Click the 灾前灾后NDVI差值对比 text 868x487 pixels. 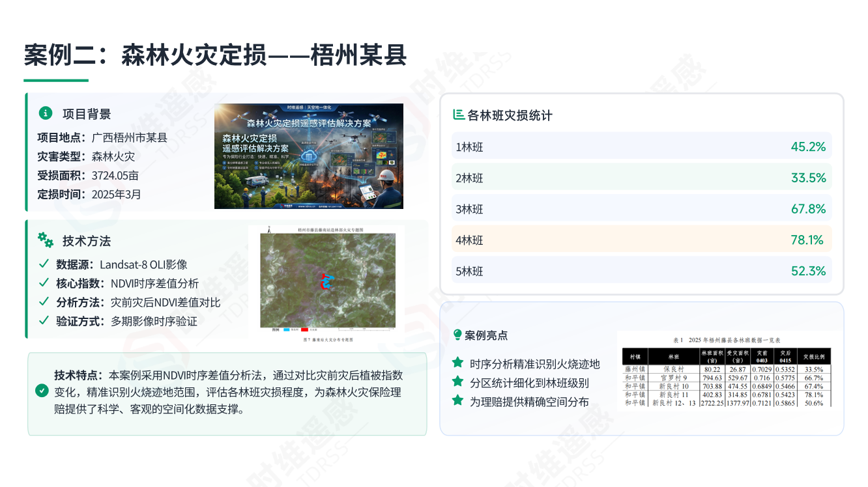[x=166, y=302]
